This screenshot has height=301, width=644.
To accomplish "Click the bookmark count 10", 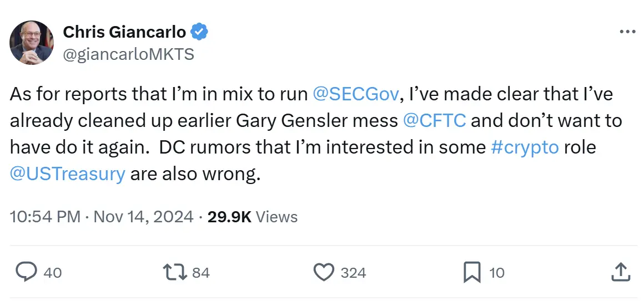I will click(x=497, y=273).
